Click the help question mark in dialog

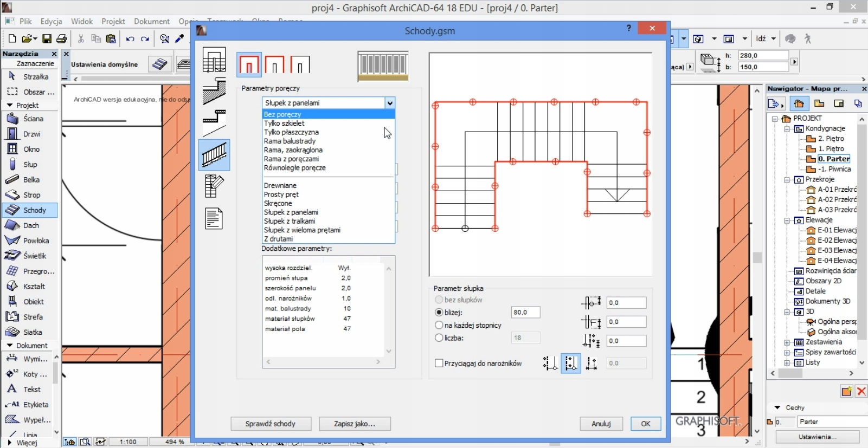pyautogui.click(x=629, y=28)
